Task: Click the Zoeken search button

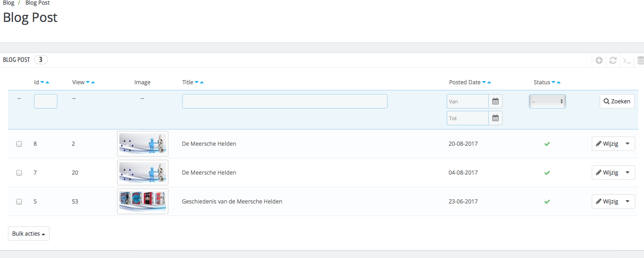Action: (x=617, y=101)
